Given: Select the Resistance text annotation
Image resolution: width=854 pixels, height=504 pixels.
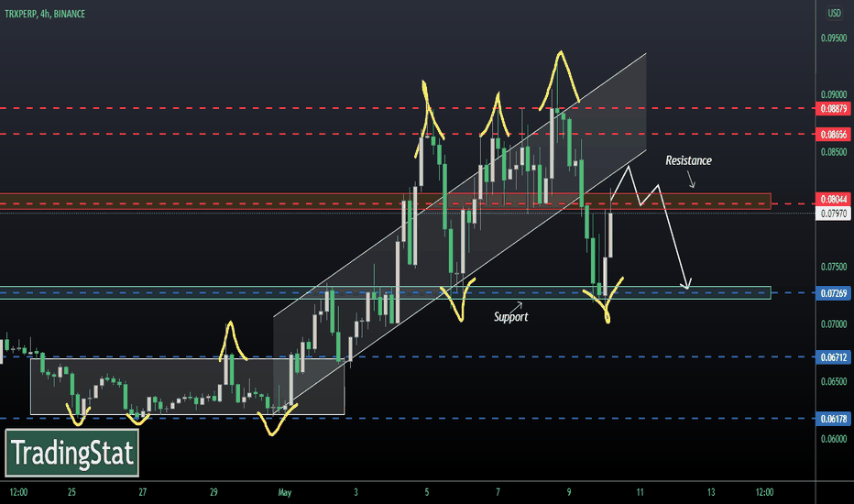Looking at the screenshot, I should click(688, 160).
